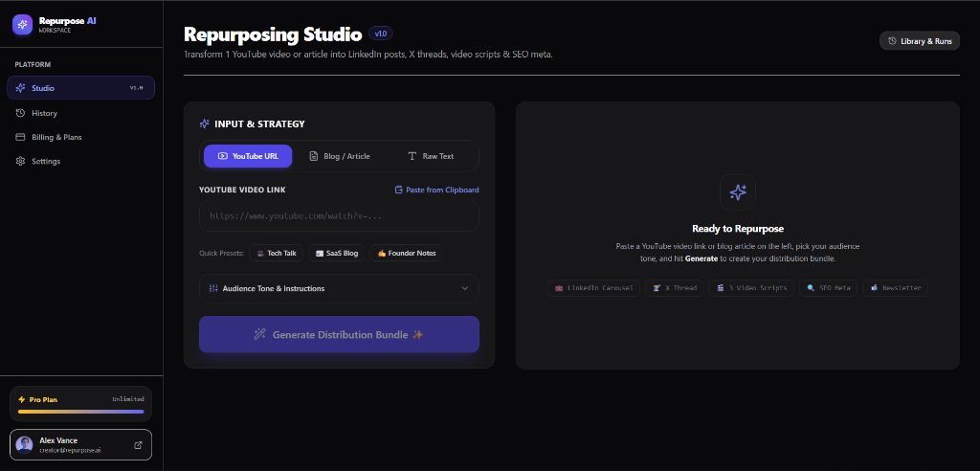Click the sliders icon on Audience Tone
This screenshot has height=471, width=980.
click(x=213, y=289)
